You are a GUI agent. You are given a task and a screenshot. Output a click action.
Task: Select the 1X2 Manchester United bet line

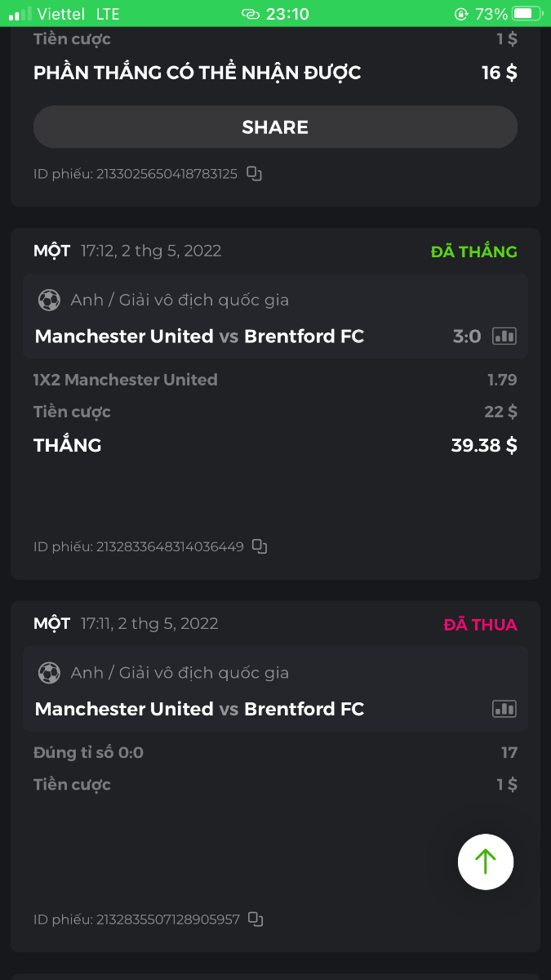126,380
